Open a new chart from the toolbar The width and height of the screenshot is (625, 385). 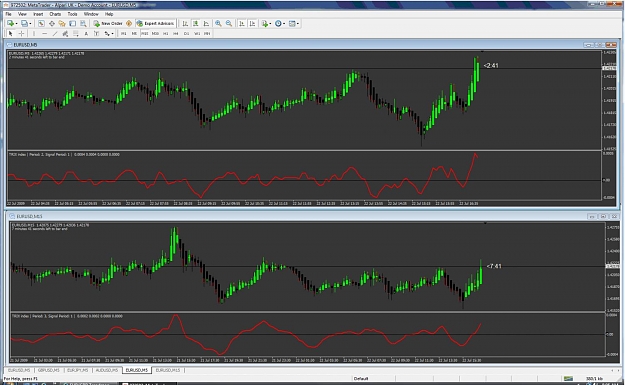click(10, 24)
